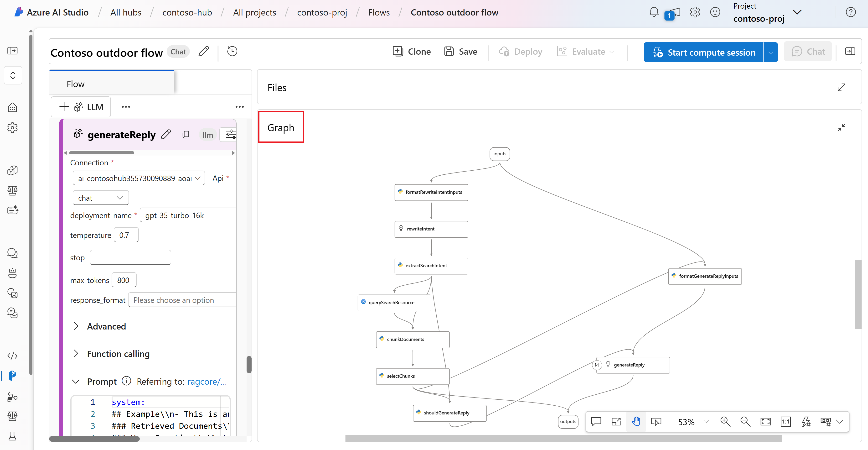Select the rewriteIntent node in graph
The width and height of the screenshot is (868, 450).
coord(431,229)
